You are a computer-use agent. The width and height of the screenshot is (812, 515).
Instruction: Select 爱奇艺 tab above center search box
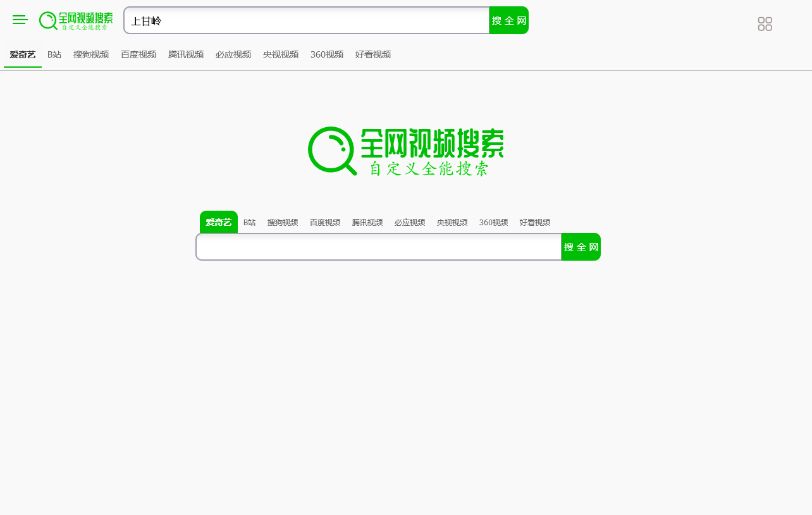tap(219, 222)
